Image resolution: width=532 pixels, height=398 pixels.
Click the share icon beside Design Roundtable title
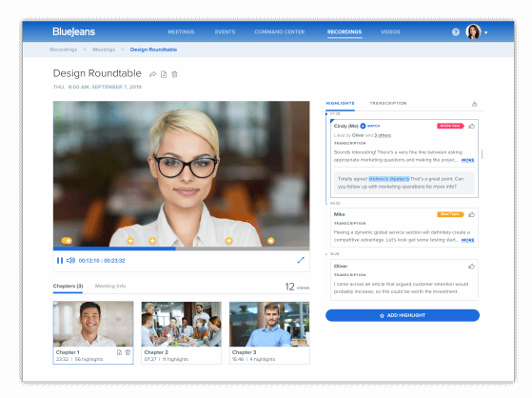click(152, 74)
